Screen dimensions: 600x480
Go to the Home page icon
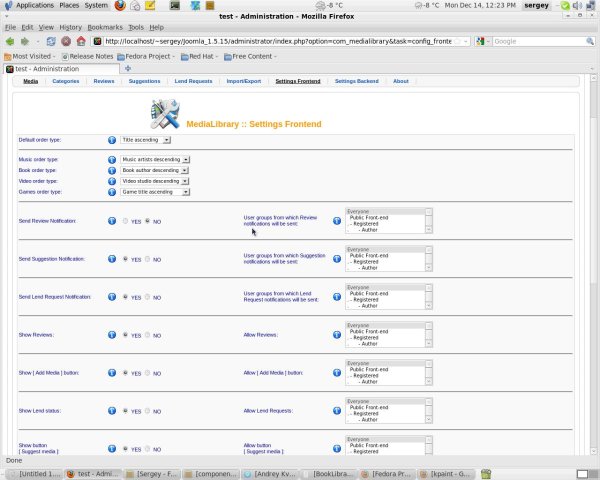81,41
